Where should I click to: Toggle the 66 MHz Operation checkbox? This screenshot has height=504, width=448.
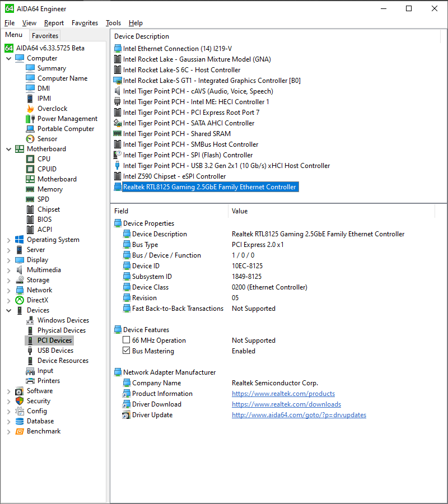127,340
